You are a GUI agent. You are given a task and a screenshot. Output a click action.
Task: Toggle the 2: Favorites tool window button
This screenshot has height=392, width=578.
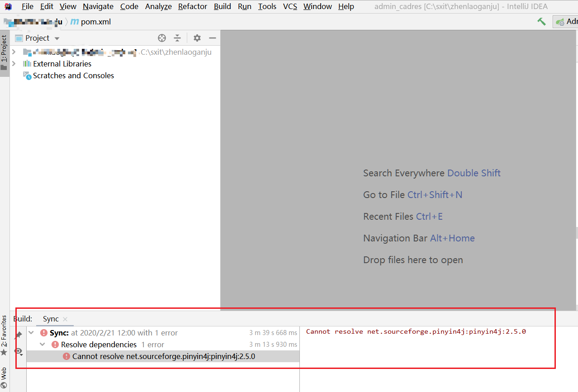5,337
